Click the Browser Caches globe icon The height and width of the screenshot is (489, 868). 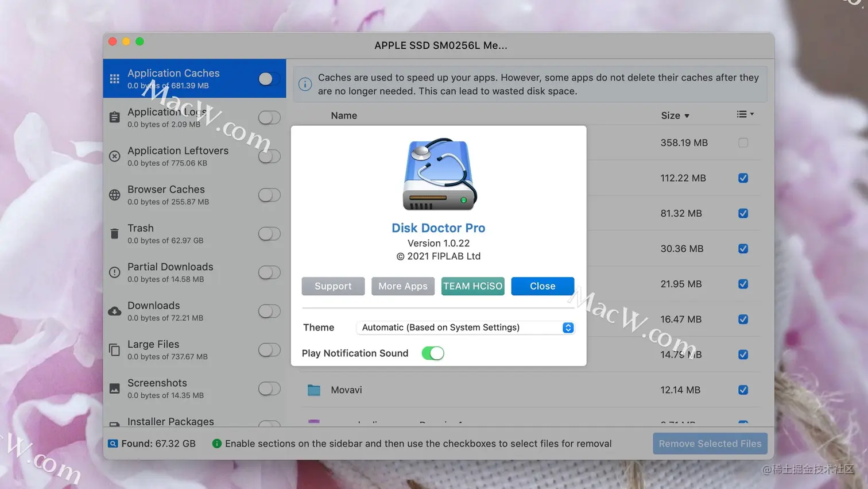click(x=115, y=195)
